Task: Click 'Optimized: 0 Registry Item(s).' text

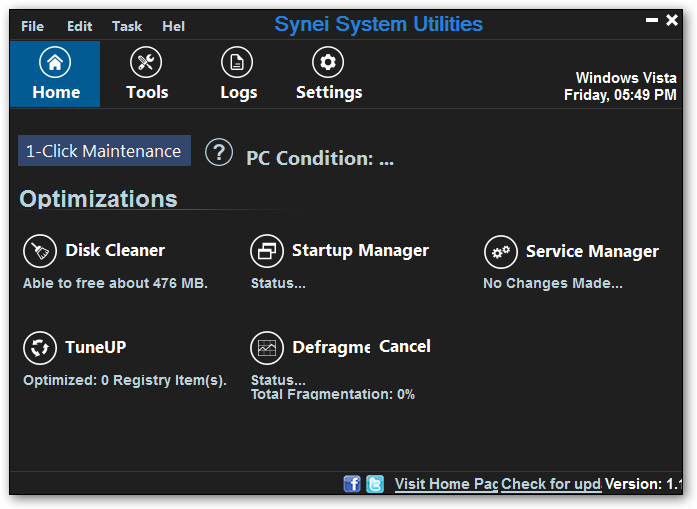Action: (125, 381)
